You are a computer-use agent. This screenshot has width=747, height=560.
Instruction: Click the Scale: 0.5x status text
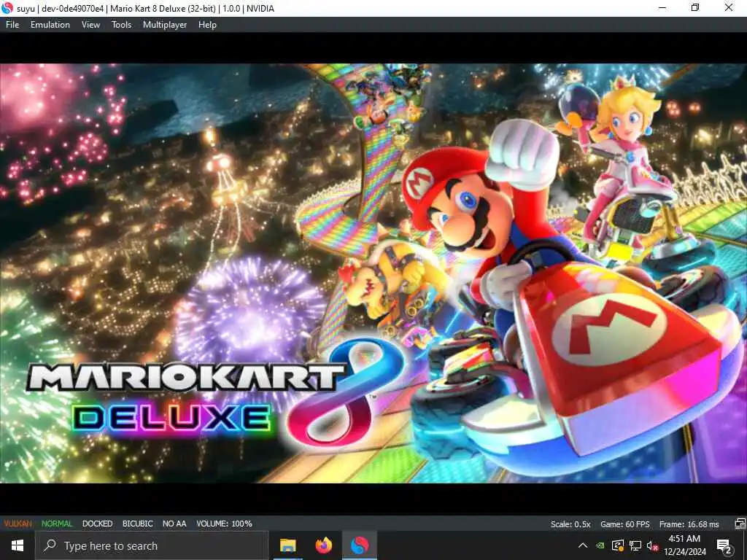coord(570,524)
